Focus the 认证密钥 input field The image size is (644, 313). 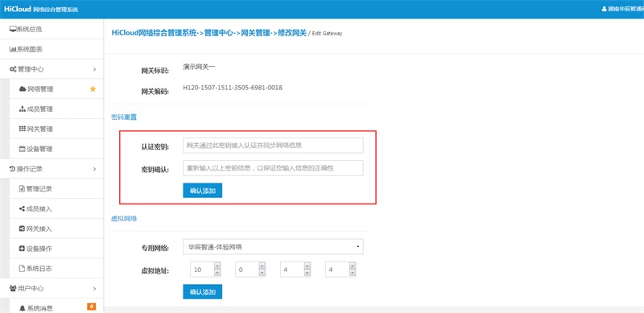click(x=273, y=146)
